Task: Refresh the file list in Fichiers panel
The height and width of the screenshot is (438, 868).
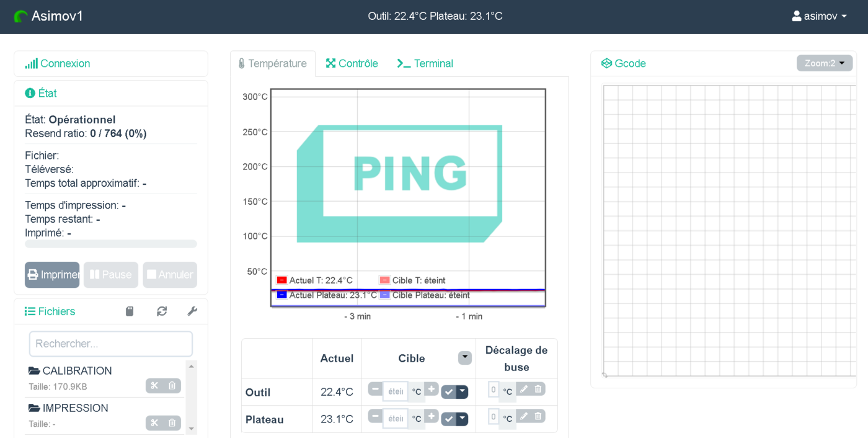Action: click(x=162, y=311)
